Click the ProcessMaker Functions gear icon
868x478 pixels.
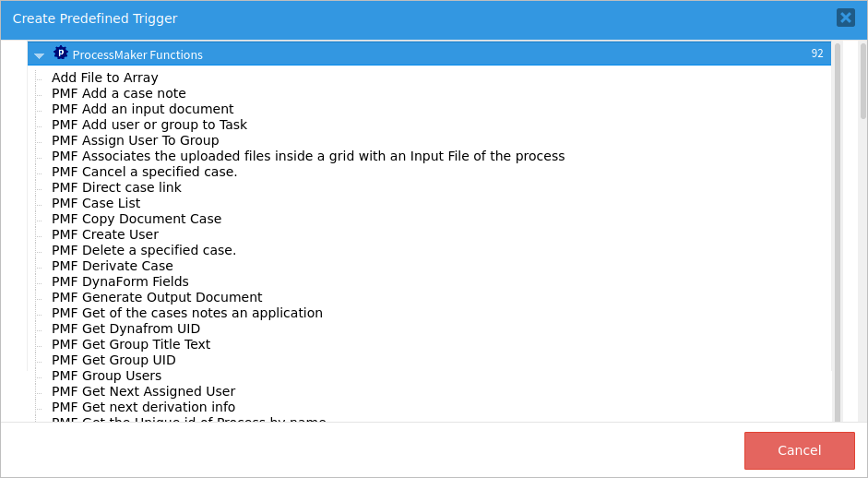[61, 54]
